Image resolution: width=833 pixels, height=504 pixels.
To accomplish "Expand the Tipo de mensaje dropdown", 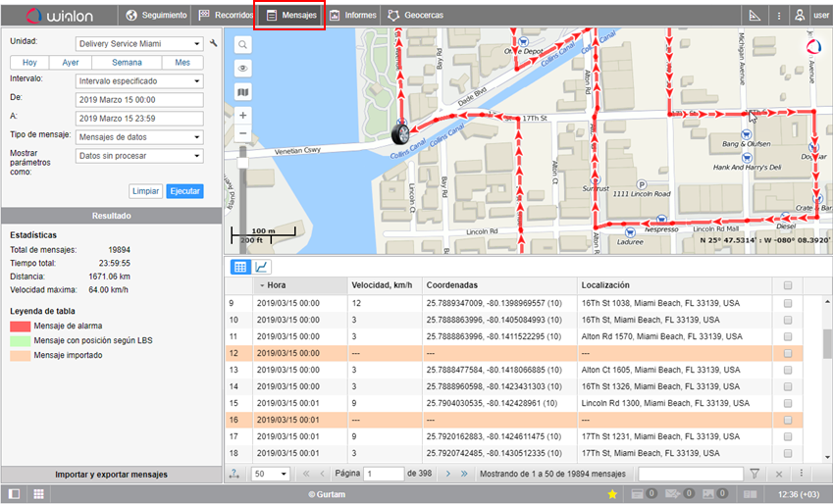I will 138,136.
